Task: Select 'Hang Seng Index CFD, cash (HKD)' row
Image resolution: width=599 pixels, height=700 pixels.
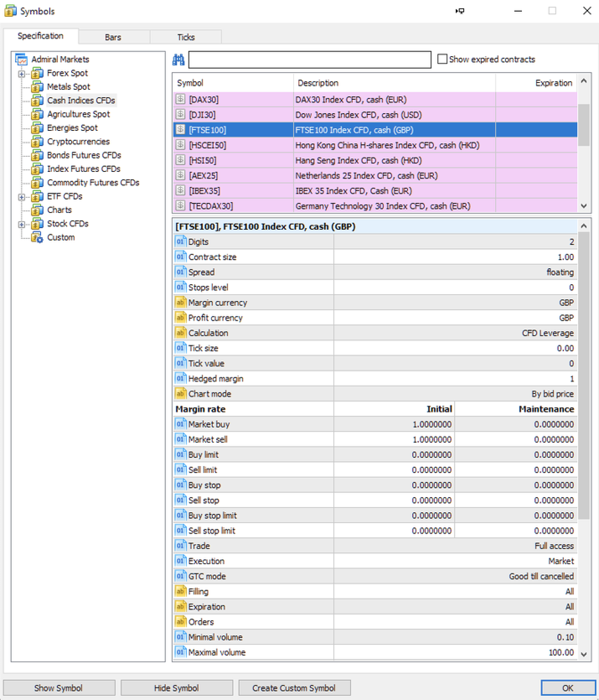Action: click(x=375, y=160)
